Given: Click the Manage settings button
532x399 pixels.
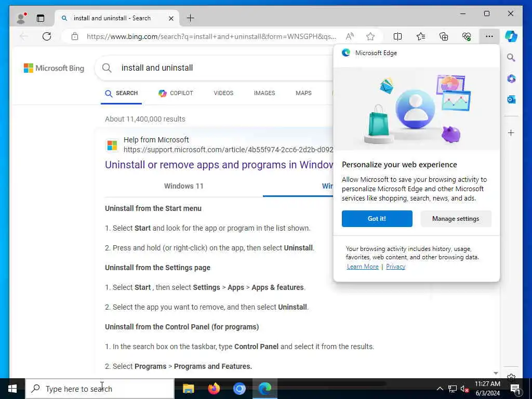Looking at the screenshot, I should 456,219.
